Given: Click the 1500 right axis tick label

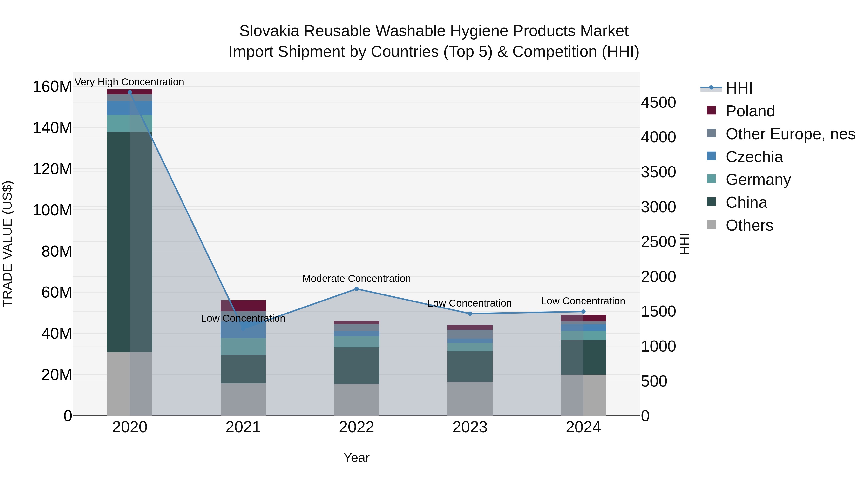Looking at the screenshot, I should click(x=658, y=311).
